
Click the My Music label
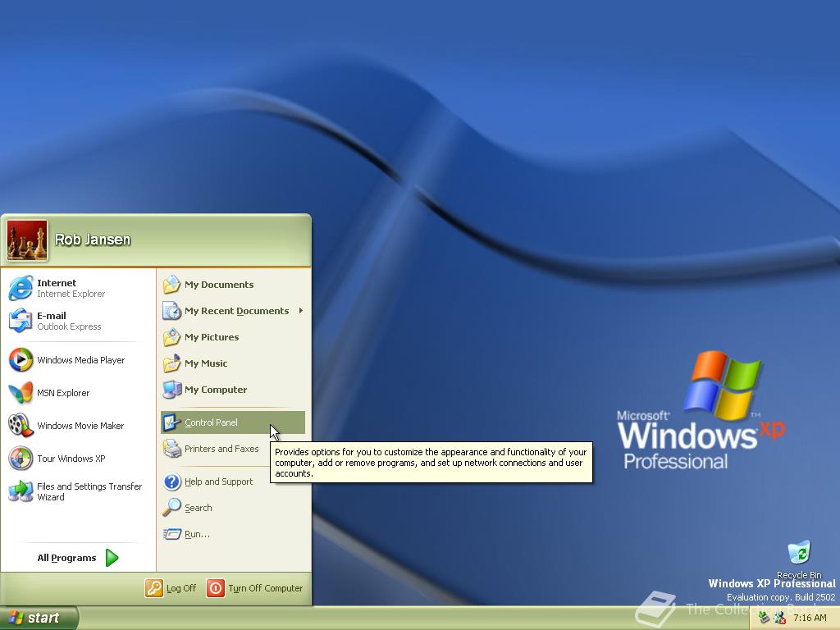tap(206, 363)
